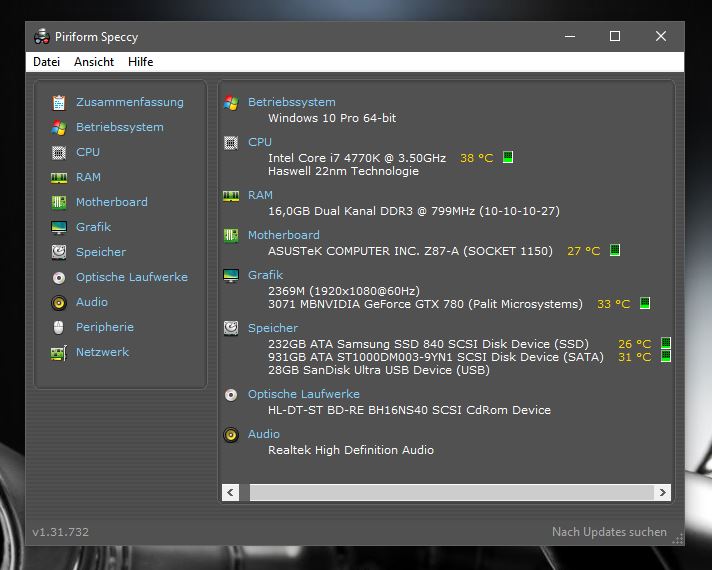The image size is (712, 570).
Task: Click the speaker icon beside Audio heading
Action: pyautogui.click(x=231, y=435)
